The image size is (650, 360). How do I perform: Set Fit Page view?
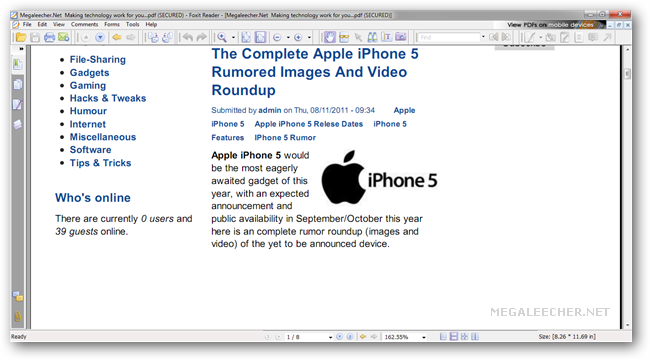point(246,37)
